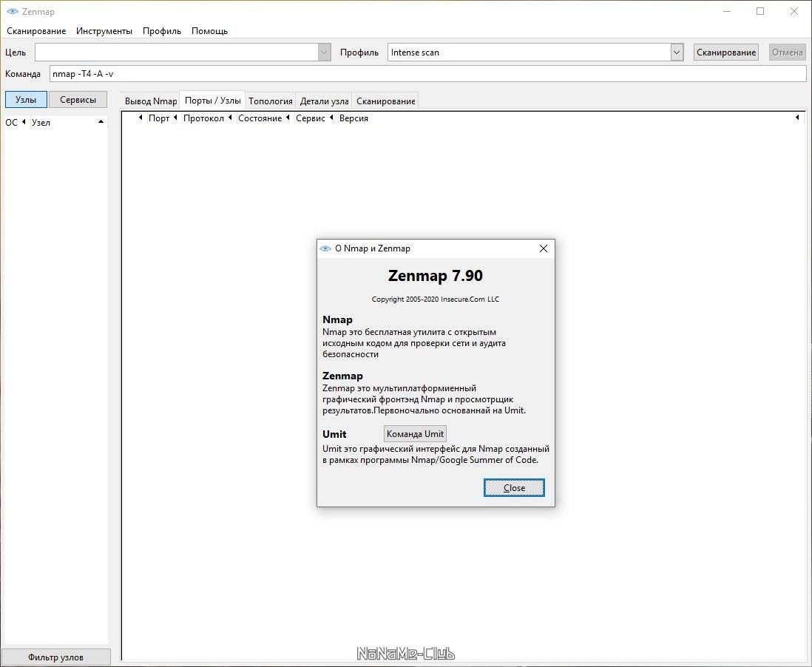This screenshot has width=812, height=667.
Task: Switch to the Порты / Узлы tab
Action: [x=212, y=101]
